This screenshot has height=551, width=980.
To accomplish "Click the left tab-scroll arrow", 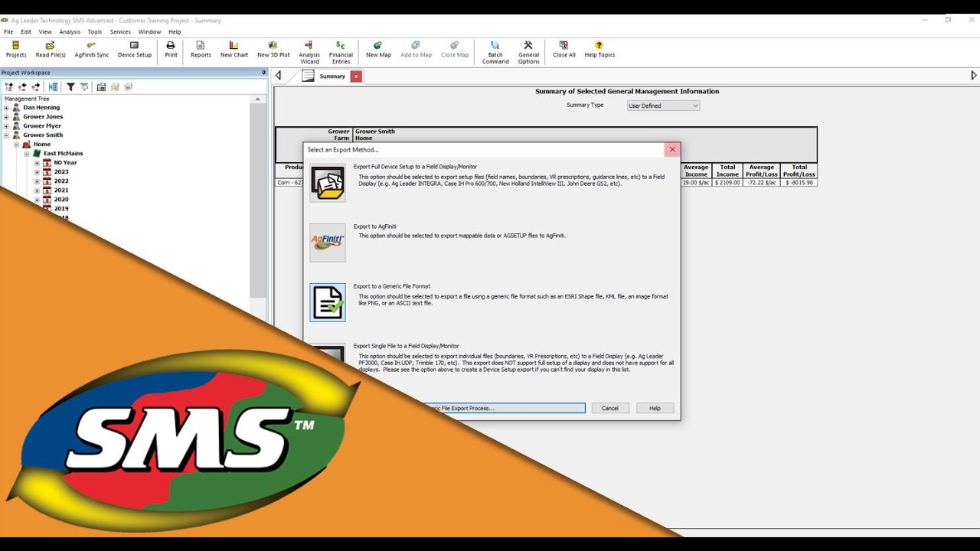I will click(278, 76).
